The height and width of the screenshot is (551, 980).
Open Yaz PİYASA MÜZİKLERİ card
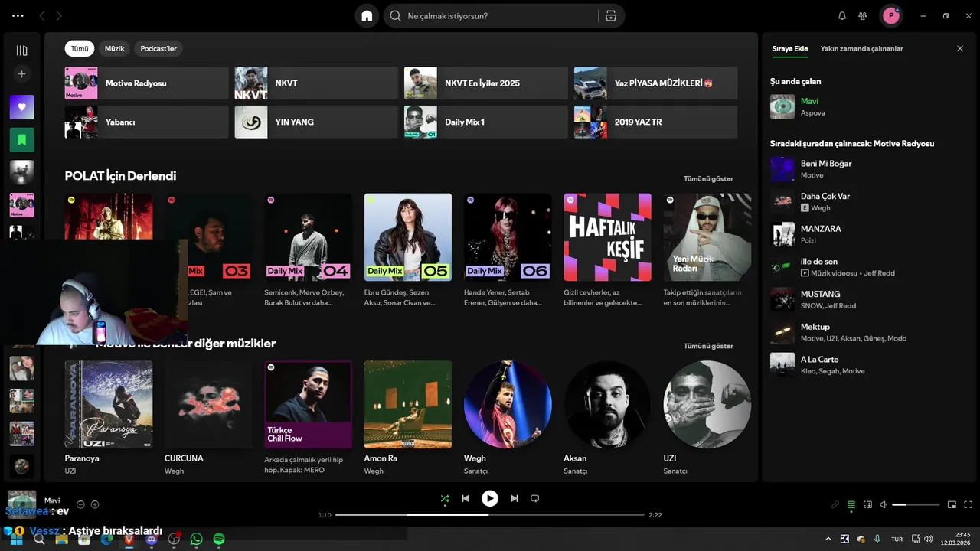point(656,83)
